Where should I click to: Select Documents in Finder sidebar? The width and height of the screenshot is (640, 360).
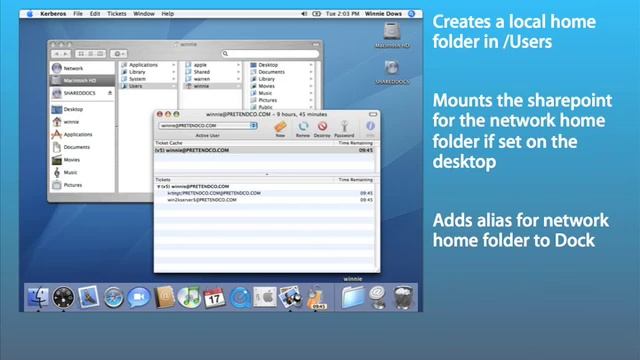[82, 147]
